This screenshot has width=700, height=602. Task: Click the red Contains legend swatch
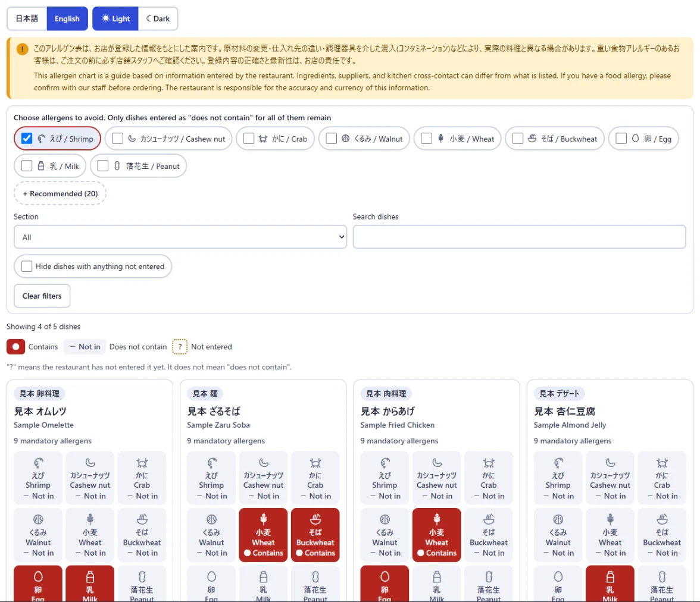[x=15, y=347]
